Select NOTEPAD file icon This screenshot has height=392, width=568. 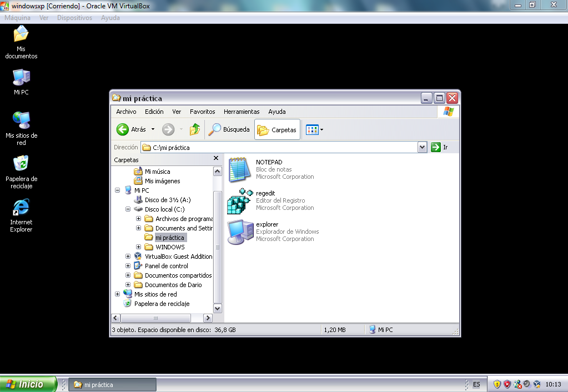[239, 169]
